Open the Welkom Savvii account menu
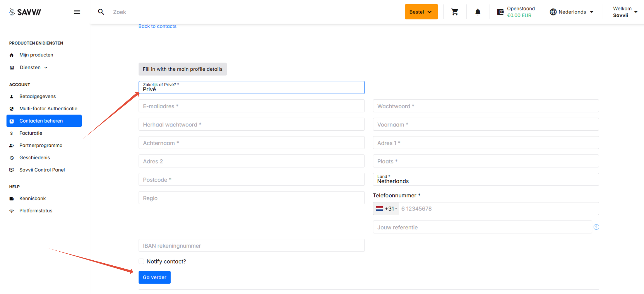 [x=624, y=12]
